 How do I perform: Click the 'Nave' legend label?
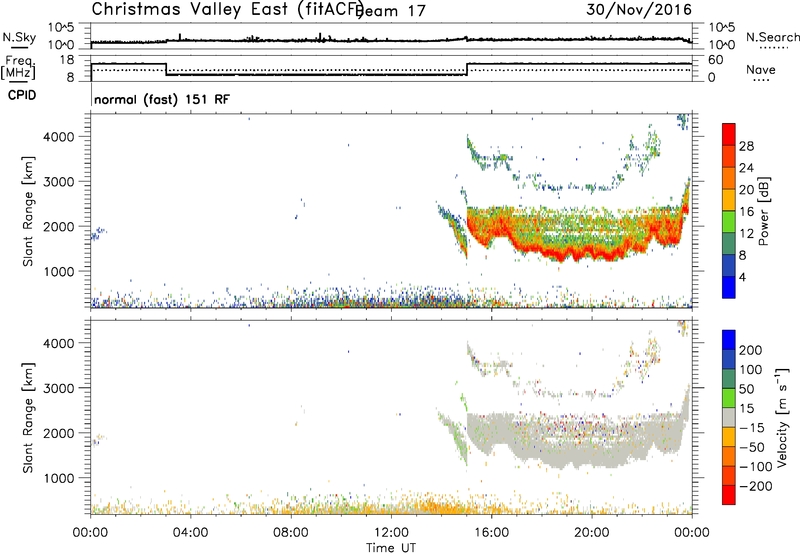coord(761,69)
